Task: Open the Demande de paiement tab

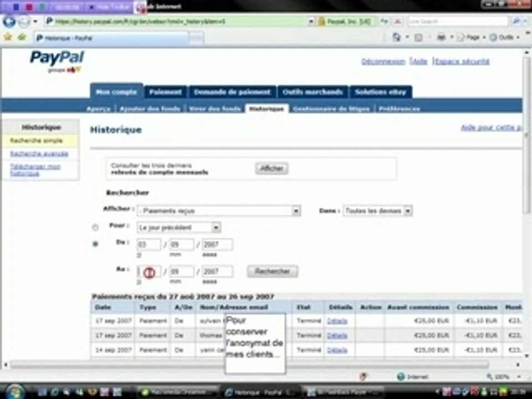Action: point(232,92)
